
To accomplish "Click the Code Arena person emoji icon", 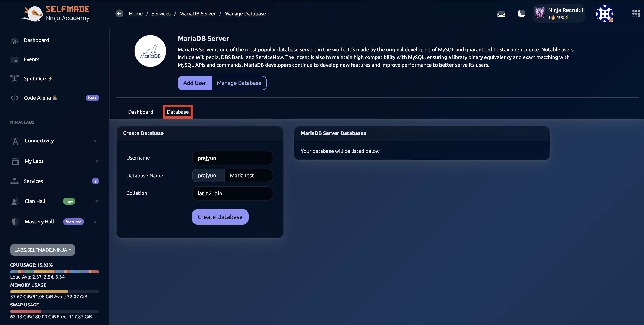I will click(x=55, y=98).
